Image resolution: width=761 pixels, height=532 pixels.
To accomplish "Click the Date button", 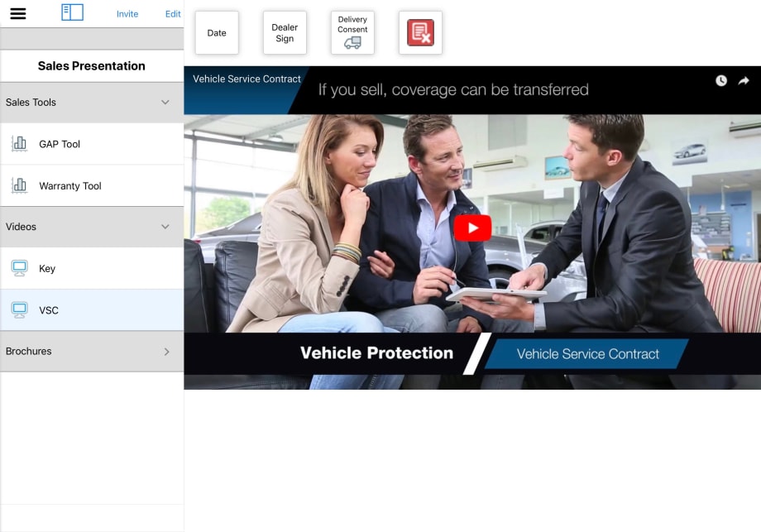I will (216, 32).
